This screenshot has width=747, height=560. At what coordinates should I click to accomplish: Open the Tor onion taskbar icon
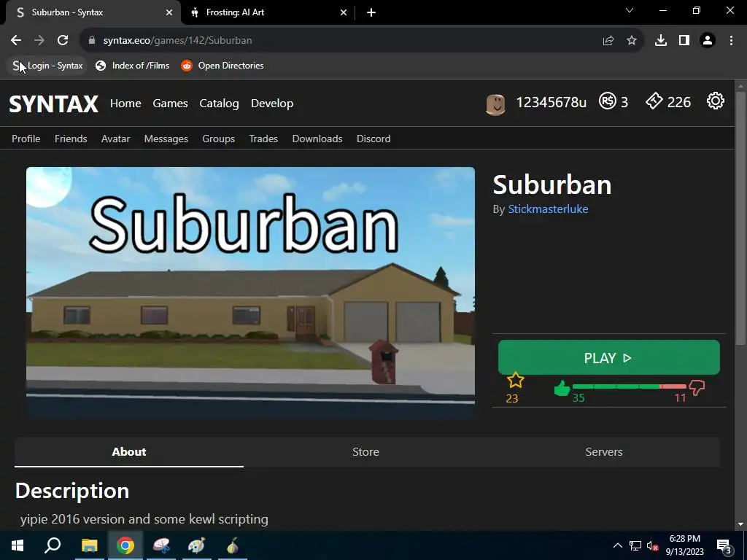tap(233, 545)
